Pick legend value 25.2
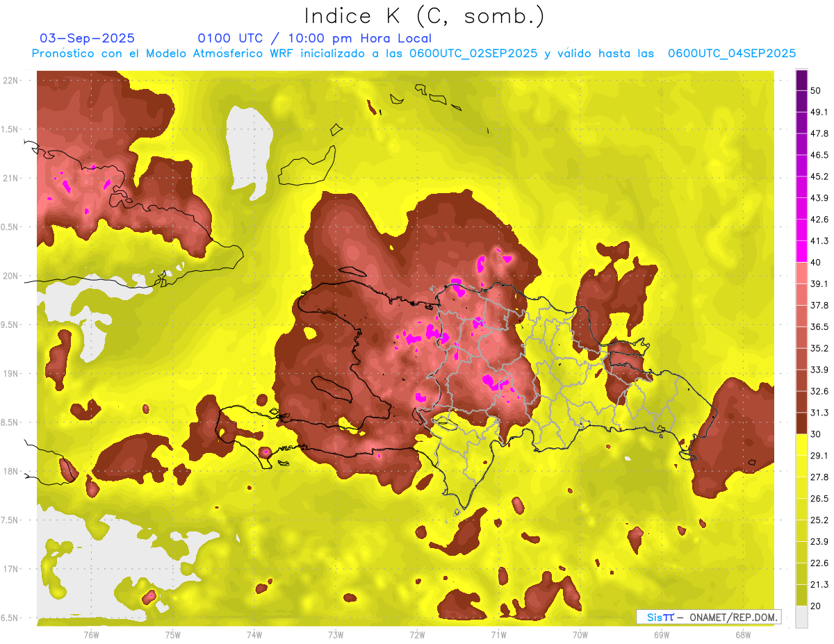This screenshot has width=834, height=644. tap(819, 520)
